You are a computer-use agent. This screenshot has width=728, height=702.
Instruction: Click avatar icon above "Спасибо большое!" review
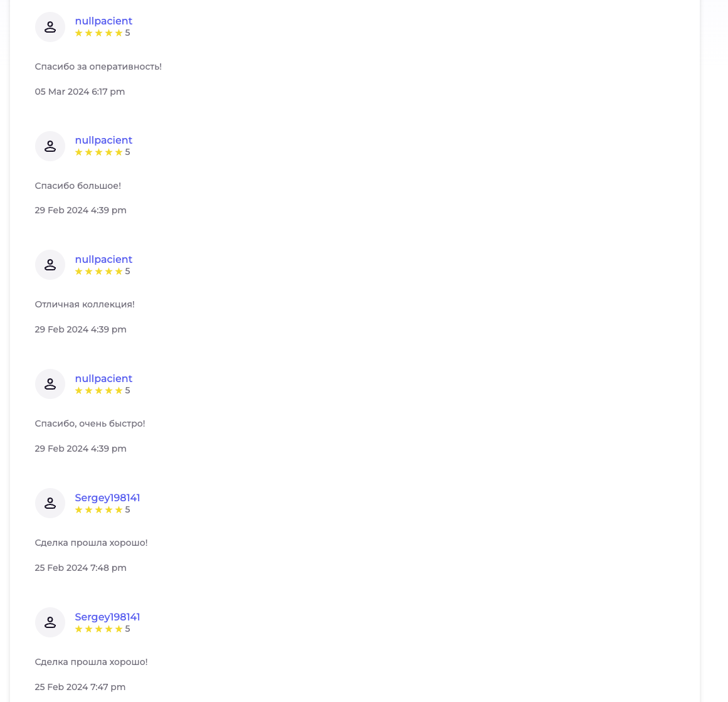(x=50, y=146)
